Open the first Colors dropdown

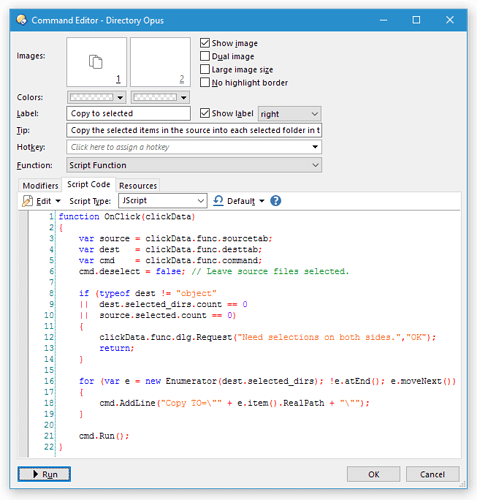point(96,97)
